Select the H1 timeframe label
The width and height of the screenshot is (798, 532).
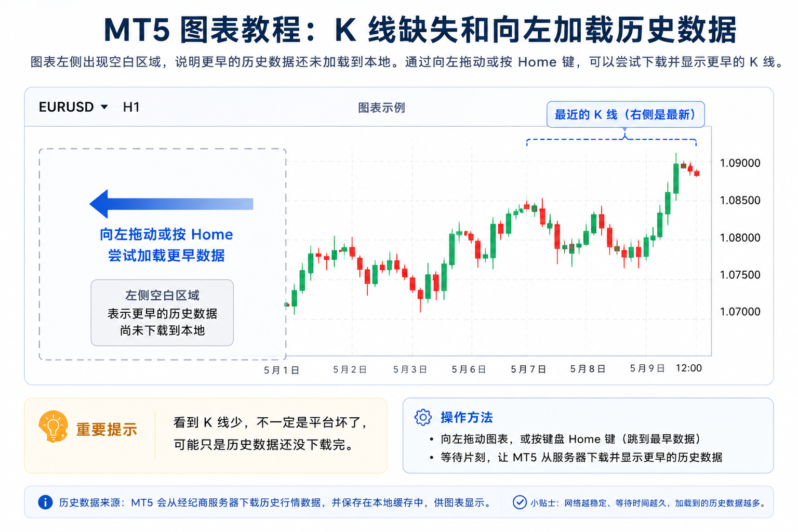tap(131, 107)
